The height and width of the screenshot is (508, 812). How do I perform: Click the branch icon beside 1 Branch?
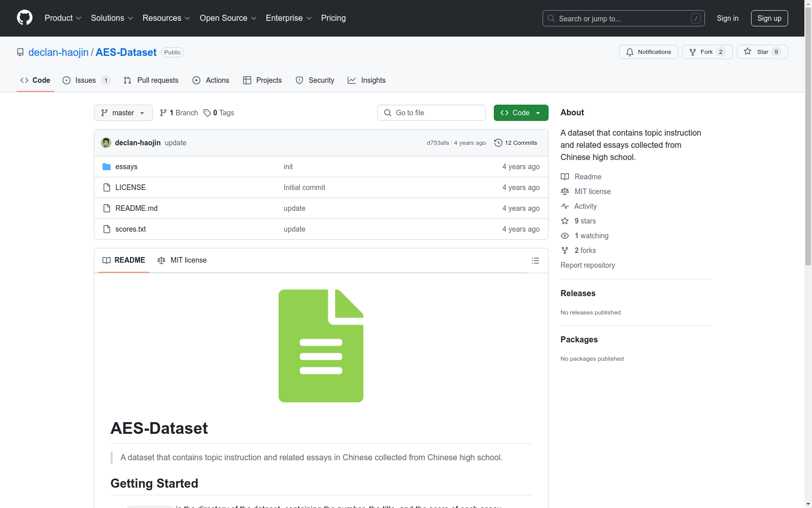pyautogui.click(x=163, y=113)
